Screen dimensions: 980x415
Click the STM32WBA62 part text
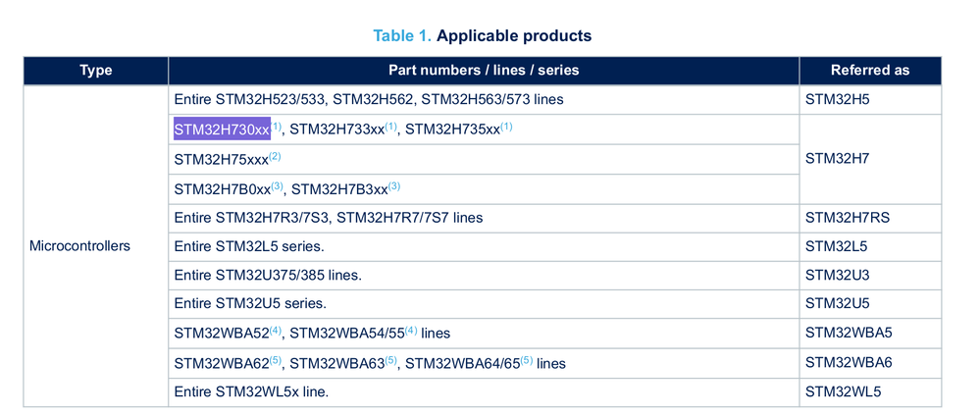[x=222, y=363]
